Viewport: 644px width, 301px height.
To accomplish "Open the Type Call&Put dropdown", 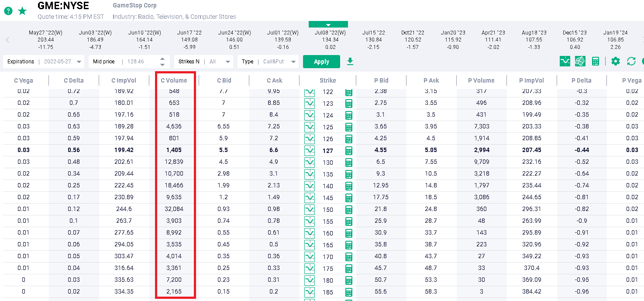I will coord(268,62).
